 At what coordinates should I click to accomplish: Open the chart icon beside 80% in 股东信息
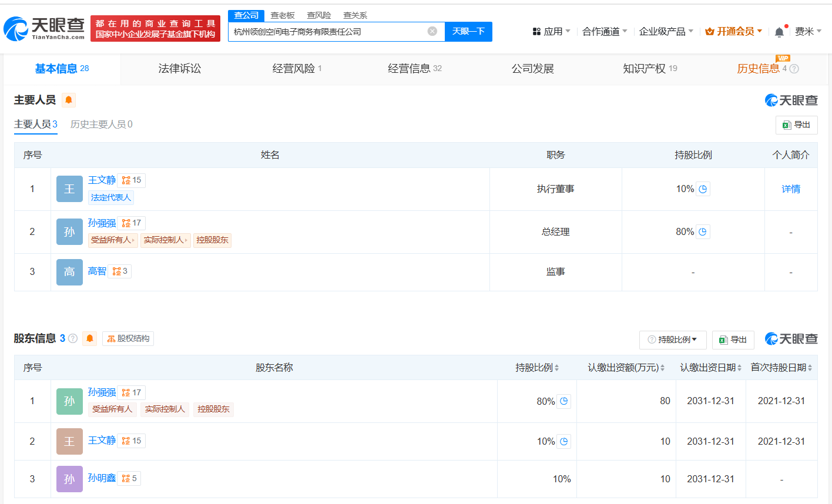564,401
